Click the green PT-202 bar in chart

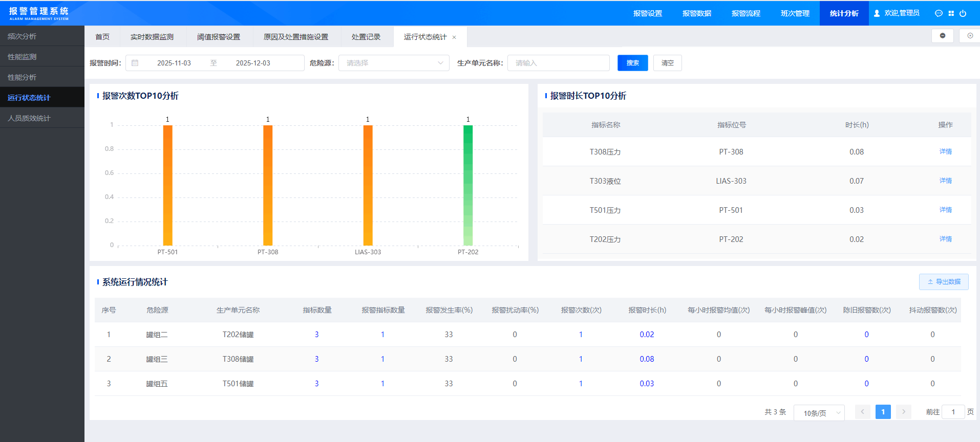point(468,185)
